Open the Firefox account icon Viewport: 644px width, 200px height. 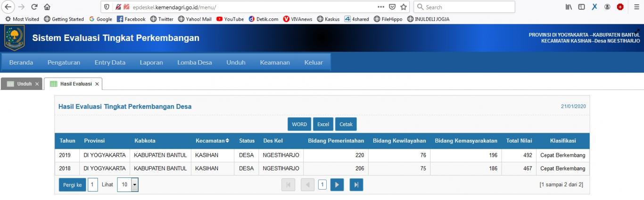(x=607, y=7)
